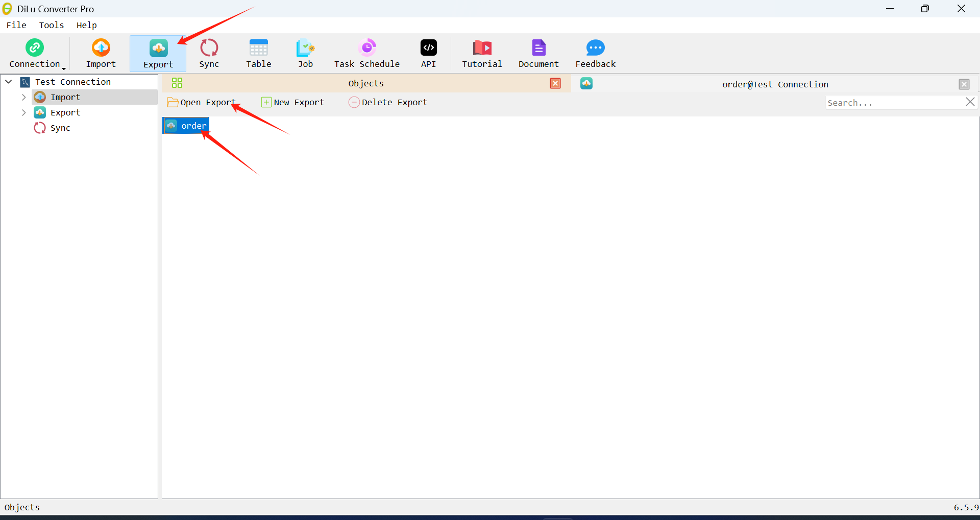Expand the Import tree node
The height and width of the screenshot is (520, 980).
tap(24, 97)
